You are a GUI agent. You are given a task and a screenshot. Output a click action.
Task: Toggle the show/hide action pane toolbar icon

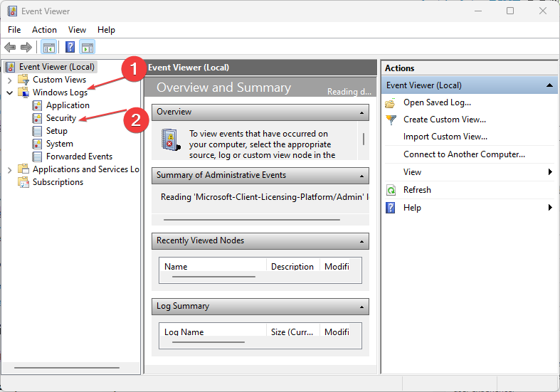point(87,47)
